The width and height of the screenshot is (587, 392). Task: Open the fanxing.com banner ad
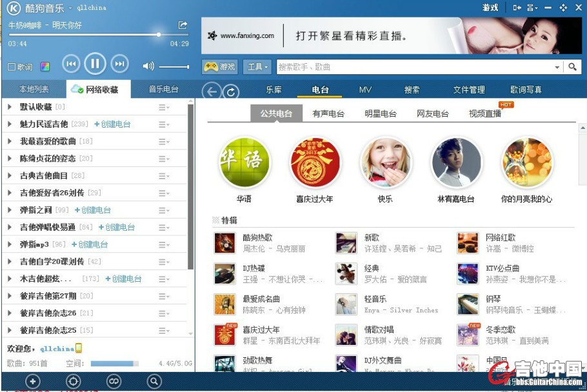point(392,36)
